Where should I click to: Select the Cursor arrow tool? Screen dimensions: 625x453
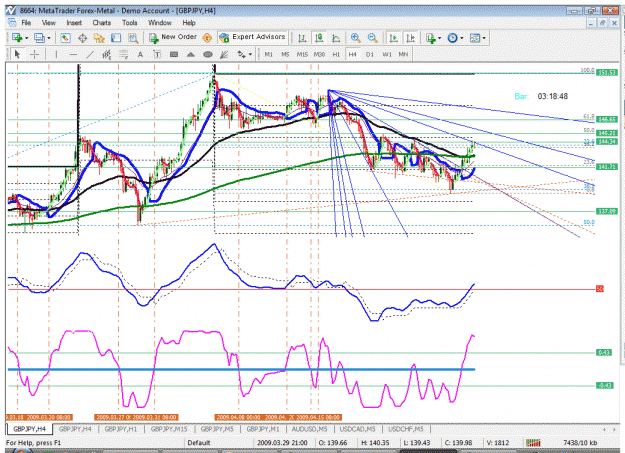pos(17,54)
